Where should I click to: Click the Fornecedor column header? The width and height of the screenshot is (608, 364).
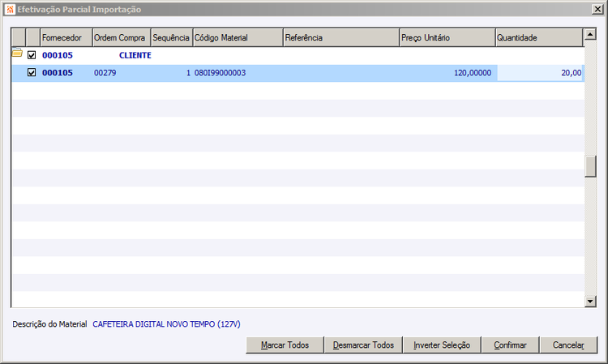[66, 37]
